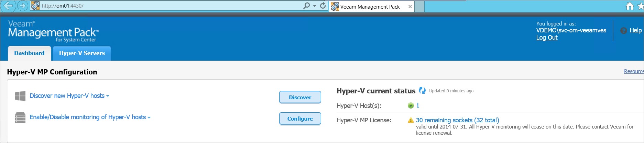Viewport: 644px width, 143px height.
Task: Click the Hyper-V MP License label
Action: 364,120
